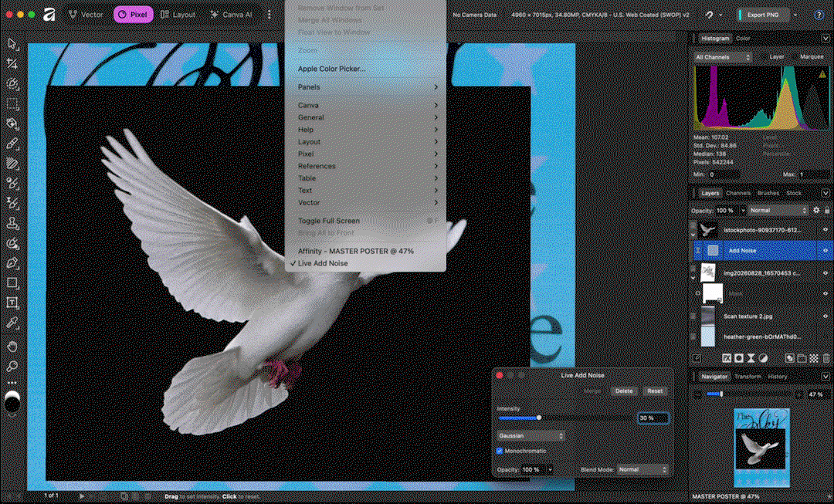Select the Zoom magnifier tool

click(12, 367)
